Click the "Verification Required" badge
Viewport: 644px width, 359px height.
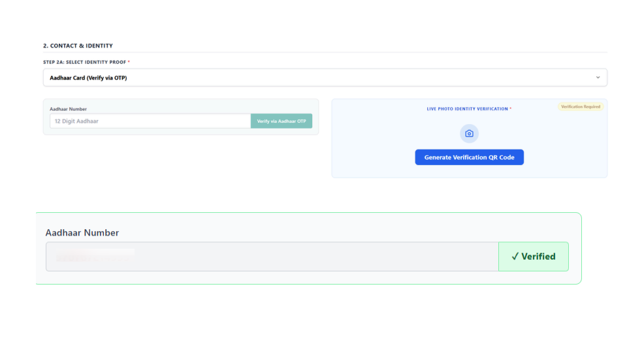[580, 106]
